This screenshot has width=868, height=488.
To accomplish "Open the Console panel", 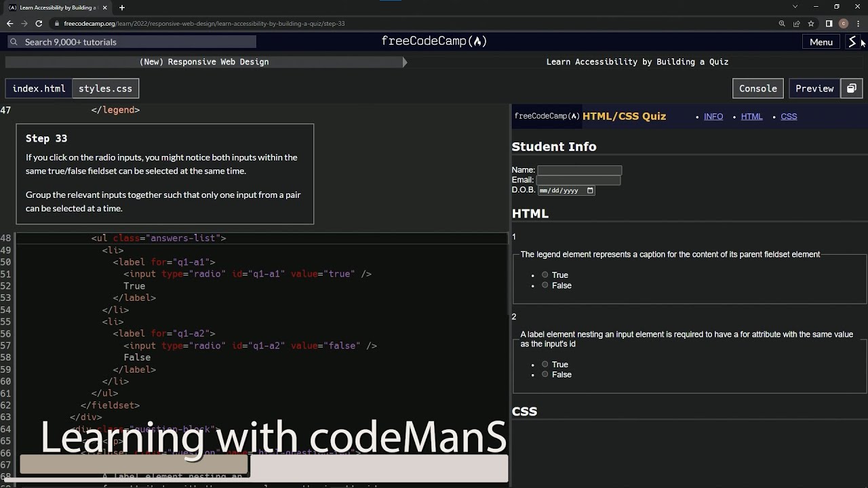I will click(757, 88).
